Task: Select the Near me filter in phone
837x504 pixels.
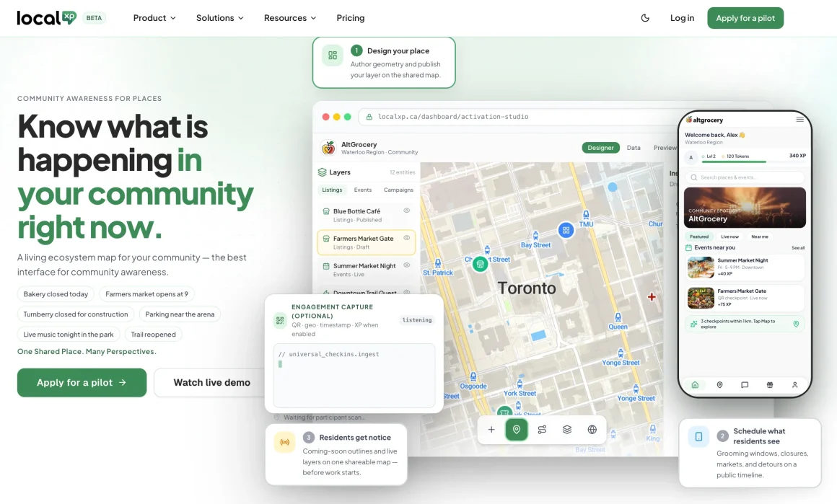Action: 760,236
